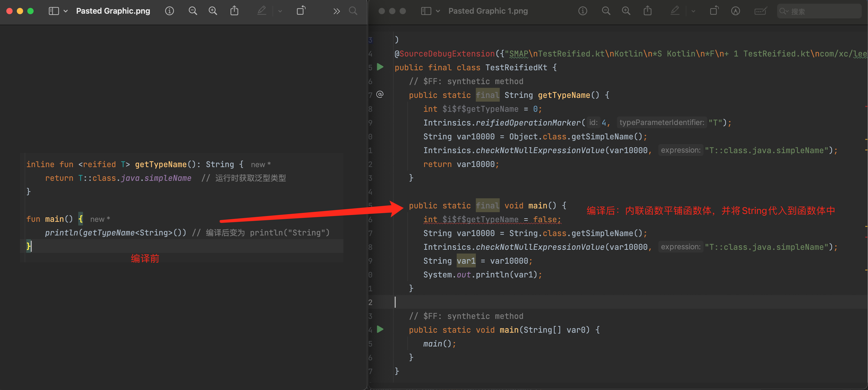
Task: Zoom in on Pasted Graphic 1.png
Action: (626, 11)
